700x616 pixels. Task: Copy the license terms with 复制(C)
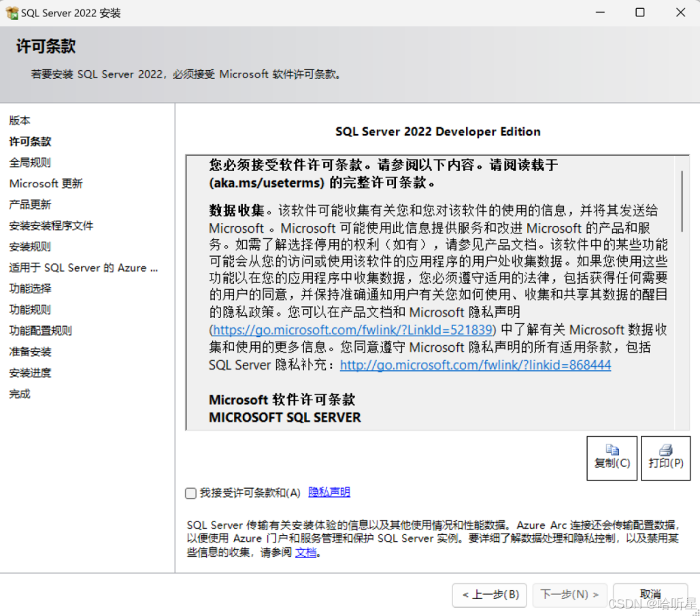[612, 458]
